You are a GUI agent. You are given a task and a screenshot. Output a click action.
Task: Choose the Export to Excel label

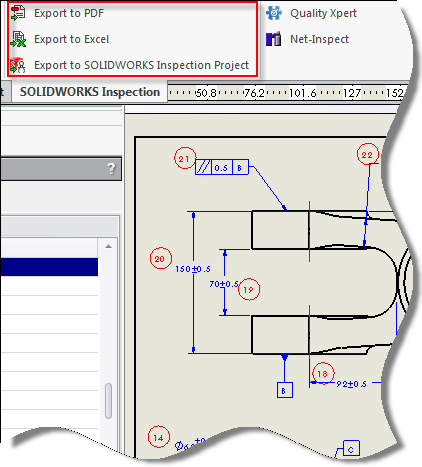[x=71, y=39]
